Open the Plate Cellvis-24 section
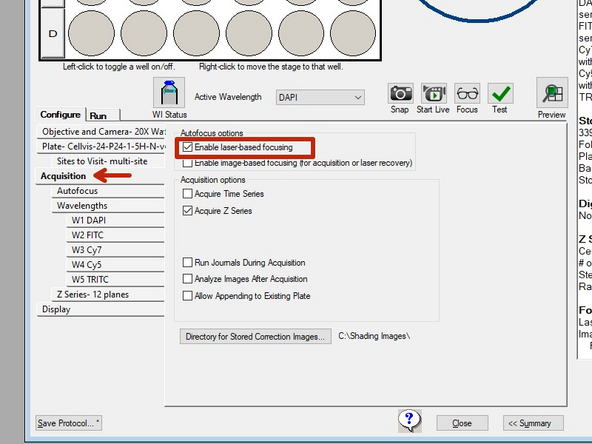 click(x=101, y=146)
